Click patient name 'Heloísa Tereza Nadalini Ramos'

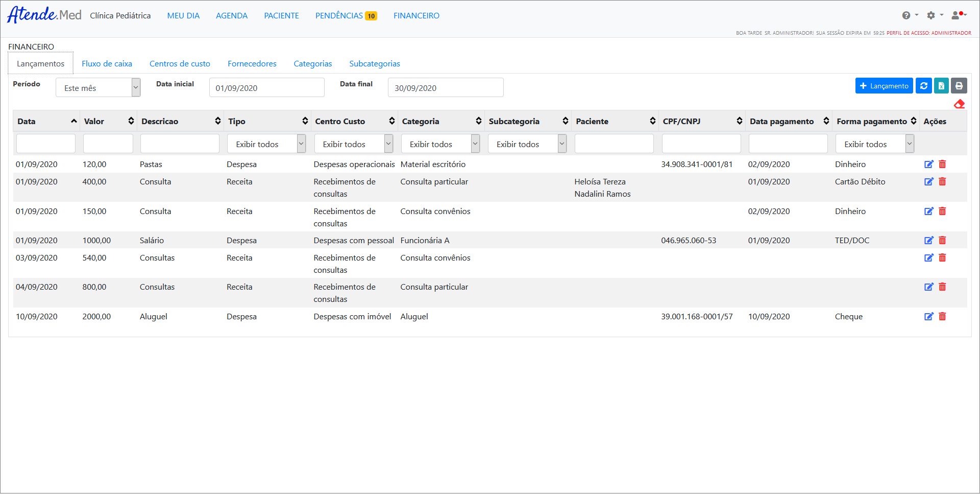[x=602, y=188]
